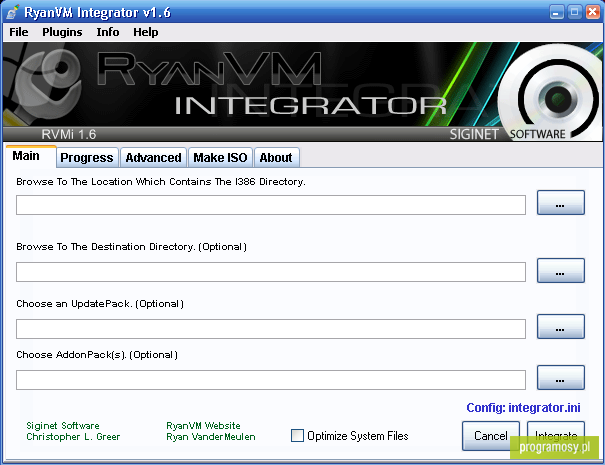
Task: Minimize the RyanVM Integrator window
Action: pyautogui.click(x=556, y=12)
